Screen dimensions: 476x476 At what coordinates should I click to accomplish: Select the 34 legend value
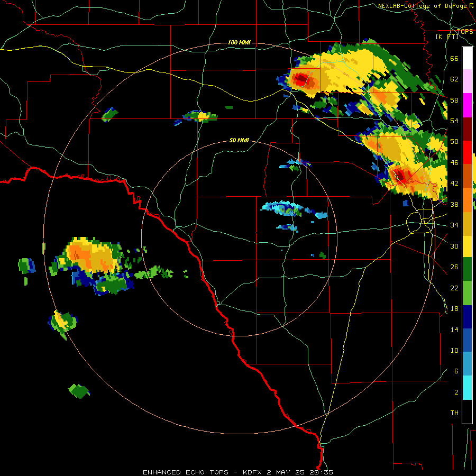click(454, 225)
